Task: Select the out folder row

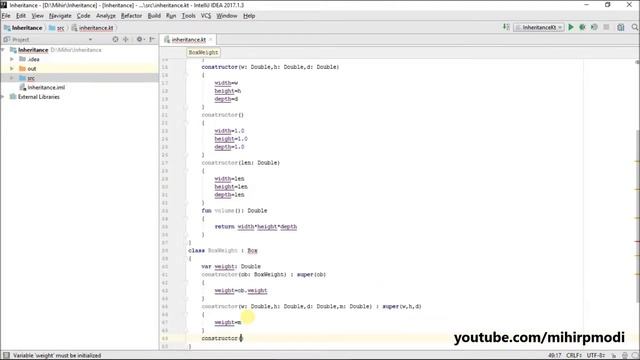Action: pos(79,69)
